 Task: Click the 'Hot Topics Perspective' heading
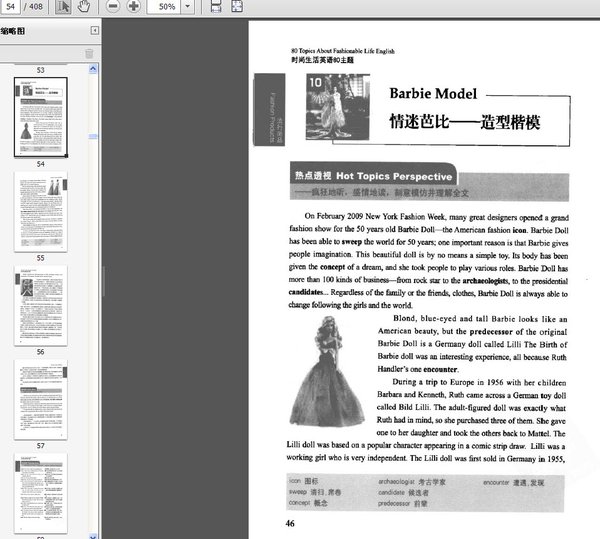pyautogui.click(x=394, y=176)
